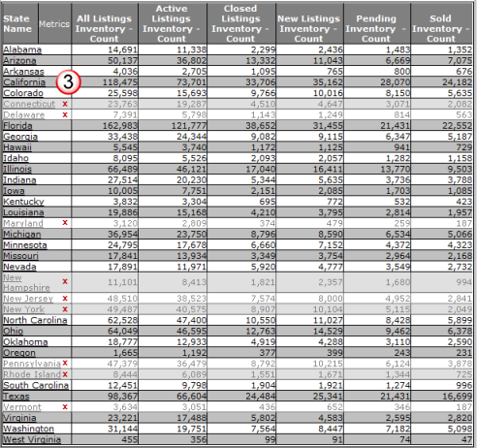Open the California state link
477x448 pixels.
coord(24,82)
